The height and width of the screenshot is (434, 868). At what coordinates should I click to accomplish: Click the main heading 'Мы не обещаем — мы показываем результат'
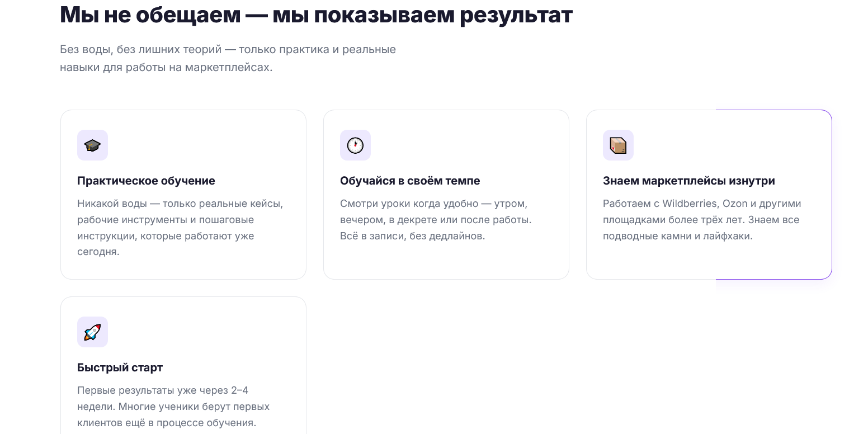(316, 15)
